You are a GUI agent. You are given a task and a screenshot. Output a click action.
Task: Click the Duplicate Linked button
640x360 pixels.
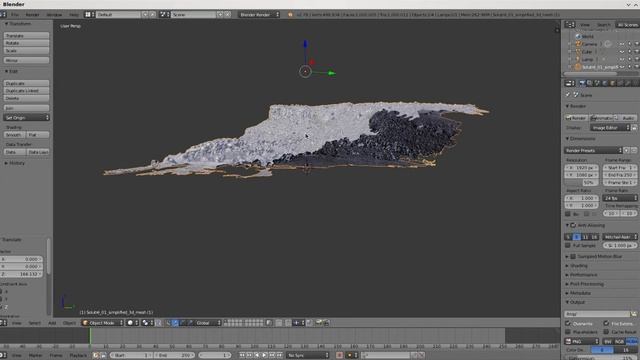(27, 91)
